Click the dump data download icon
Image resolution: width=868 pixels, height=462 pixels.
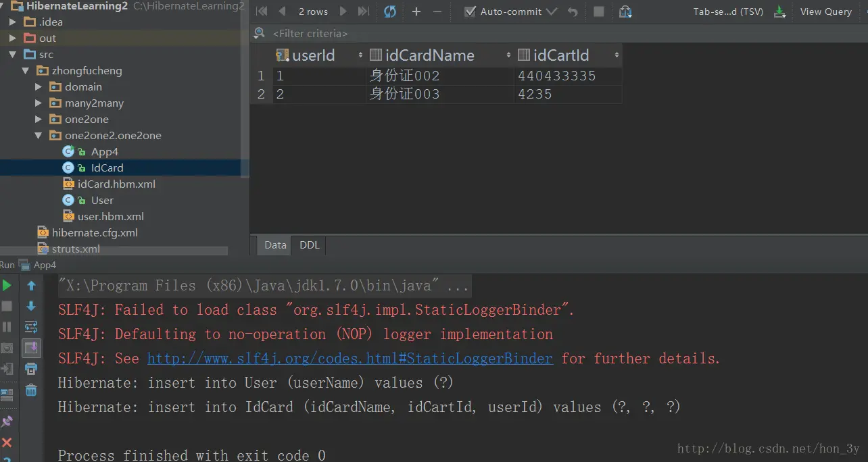(x=779, y=11)
